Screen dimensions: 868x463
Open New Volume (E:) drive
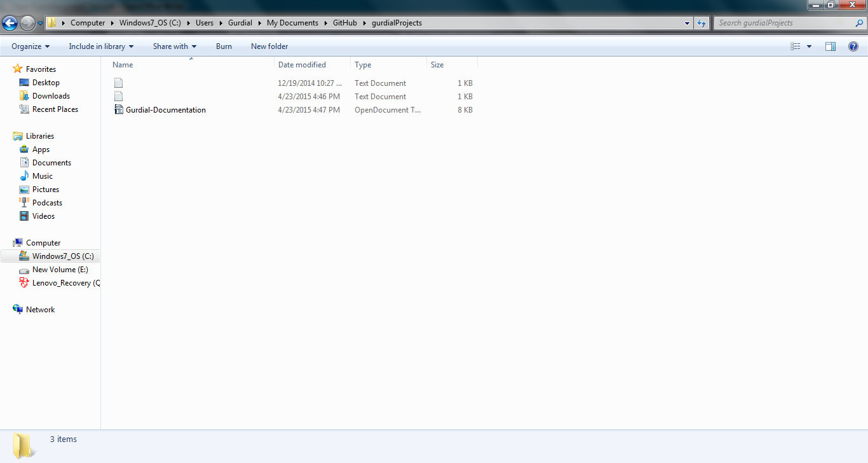coord(60,270)
